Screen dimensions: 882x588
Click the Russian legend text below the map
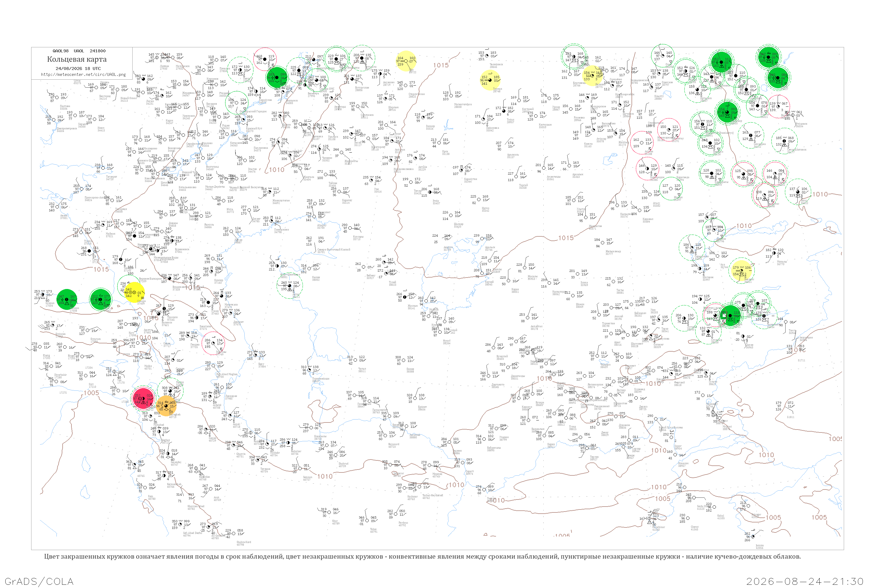[422, 557]
